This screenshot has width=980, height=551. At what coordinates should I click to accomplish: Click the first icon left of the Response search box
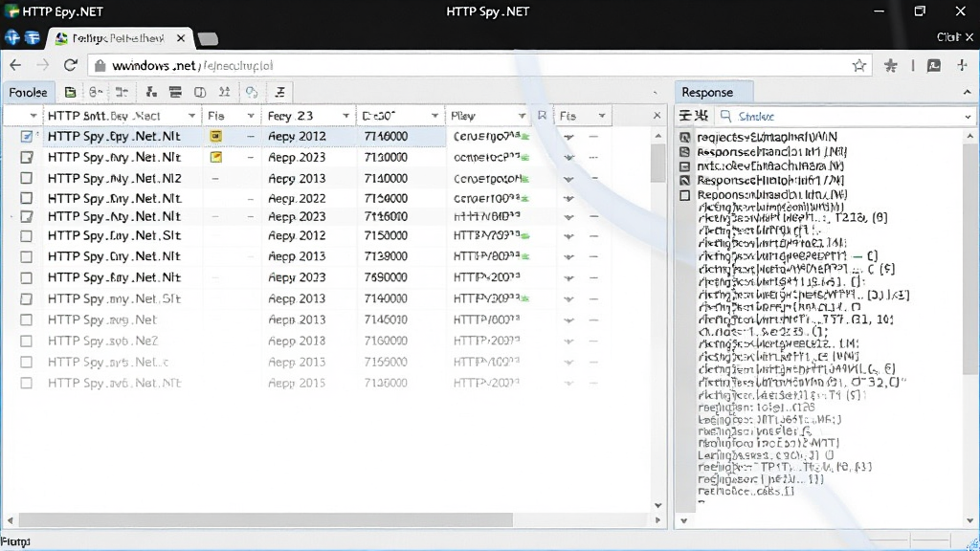(685, 116)
